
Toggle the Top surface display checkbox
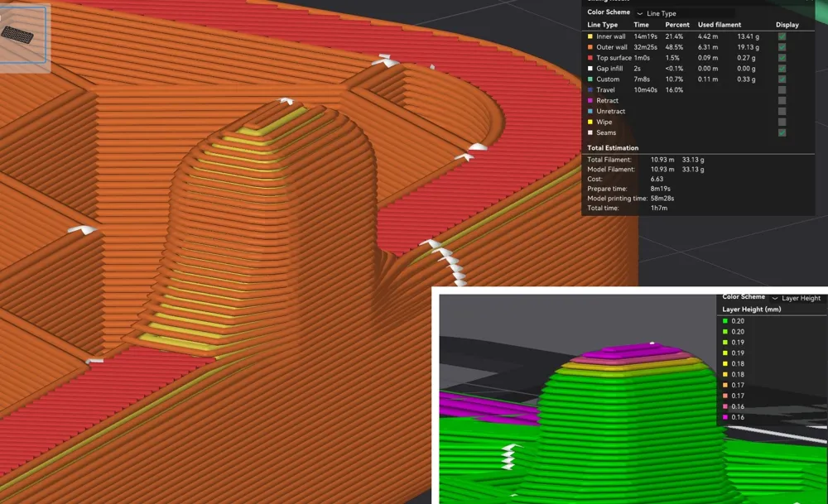click(x=782, y=58)
